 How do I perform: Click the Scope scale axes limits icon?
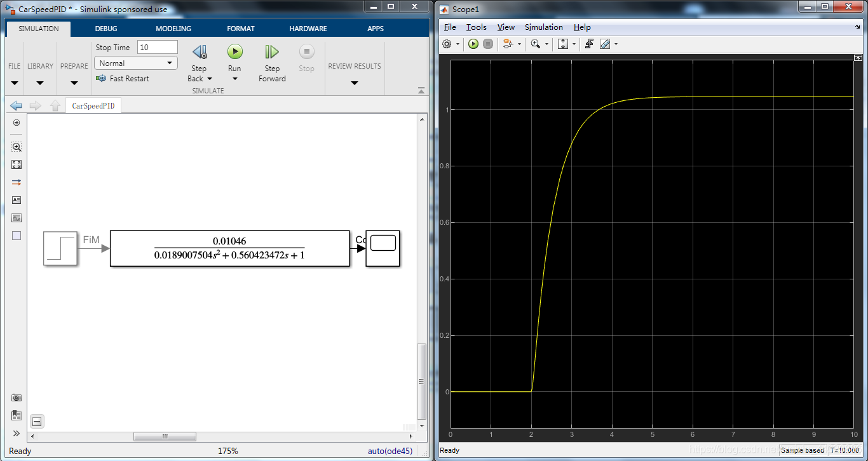pos(562,44)
